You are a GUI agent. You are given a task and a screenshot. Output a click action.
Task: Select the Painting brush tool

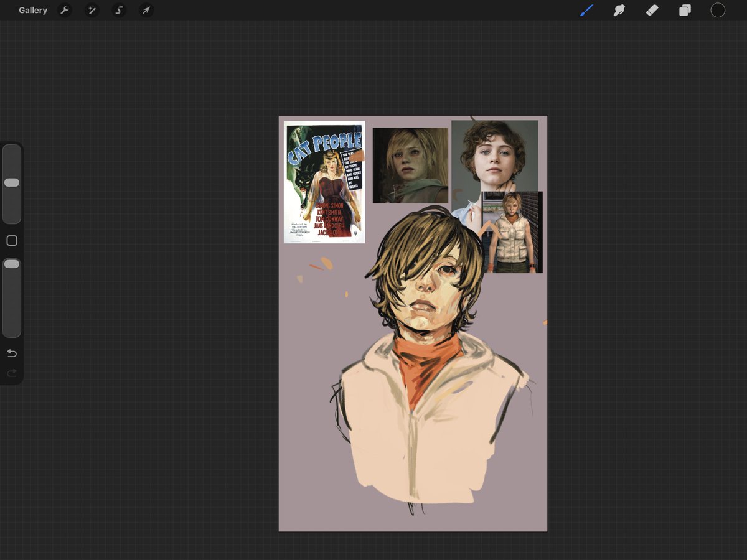point(586,10)
